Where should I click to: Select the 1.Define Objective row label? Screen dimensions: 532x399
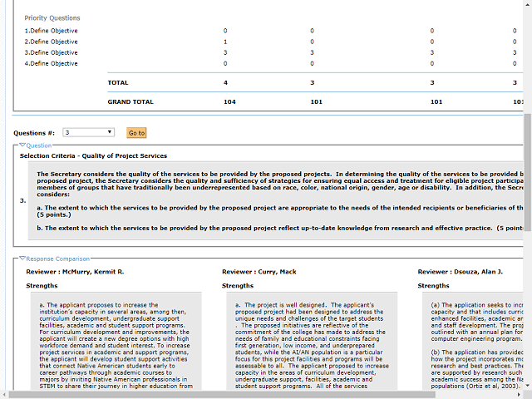coord(51,31)
